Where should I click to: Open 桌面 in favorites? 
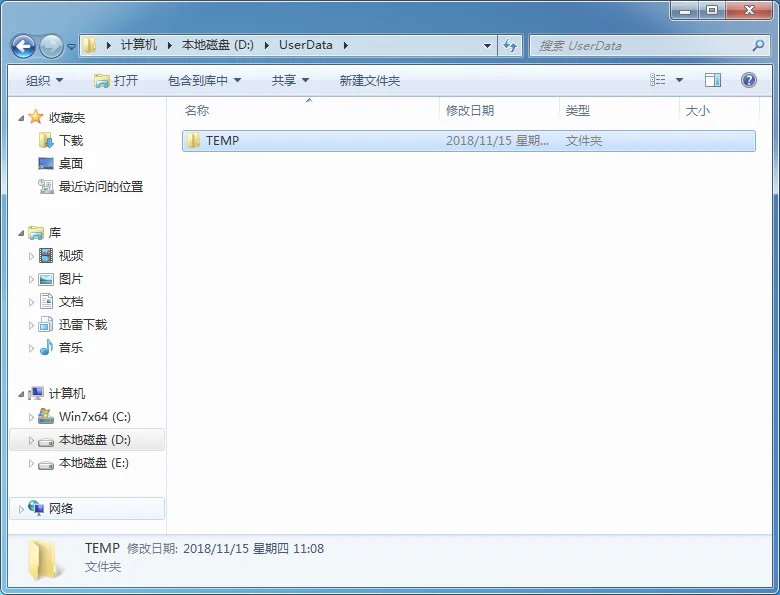click(70, 164)
